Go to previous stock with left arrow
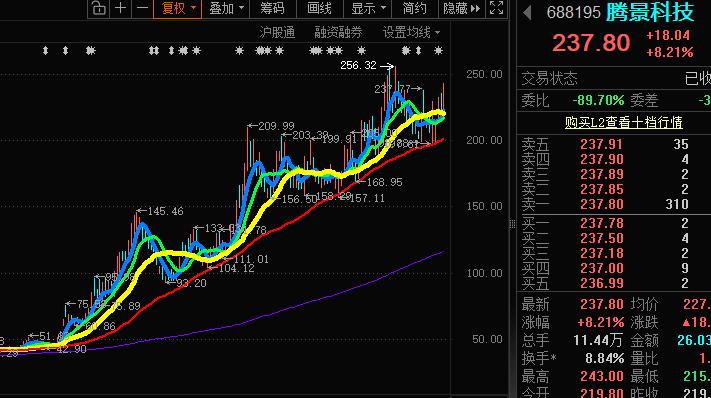The height and width of the screenshot is (398, 711). (x=527, y=12)
